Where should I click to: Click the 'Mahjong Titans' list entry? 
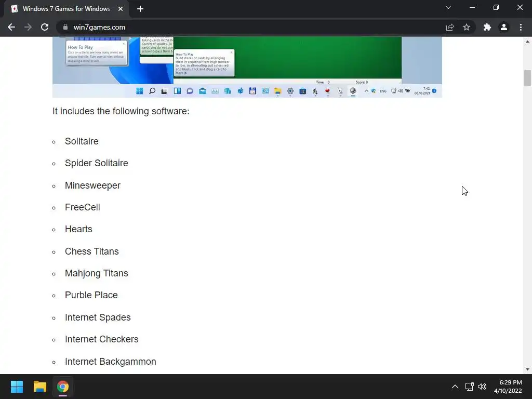pos(96,273)
